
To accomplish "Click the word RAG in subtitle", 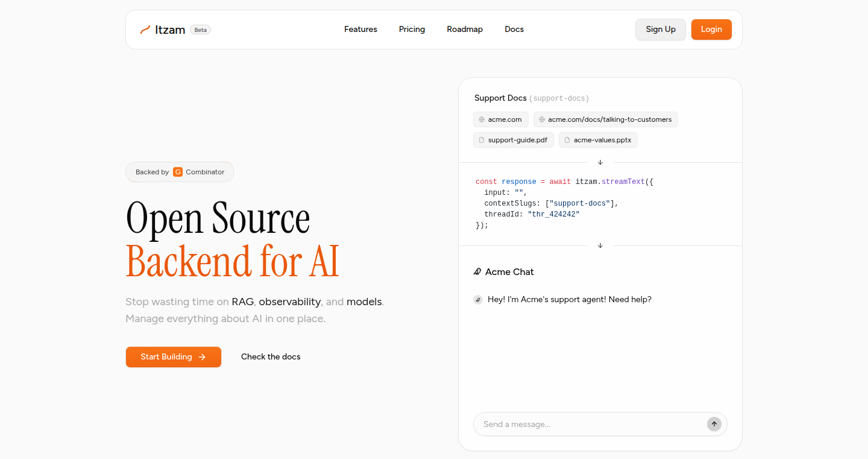I will (242, 302).
